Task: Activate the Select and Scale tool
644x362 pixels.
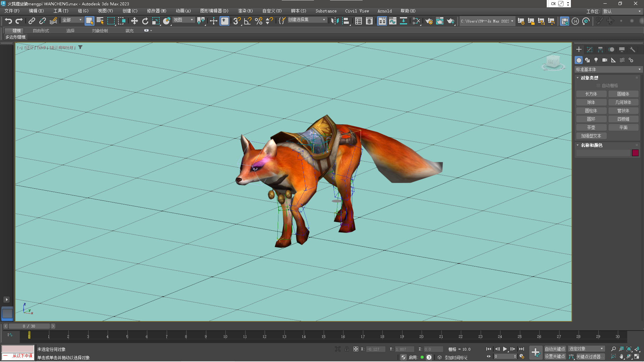Action: tap(156, 21)
